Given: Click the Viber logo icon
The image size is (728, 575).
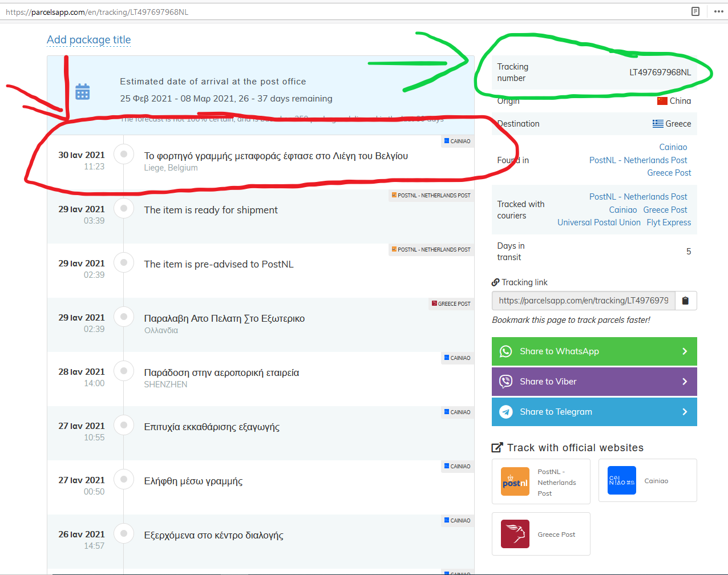Looking at the screenshot, I should 506,382.
